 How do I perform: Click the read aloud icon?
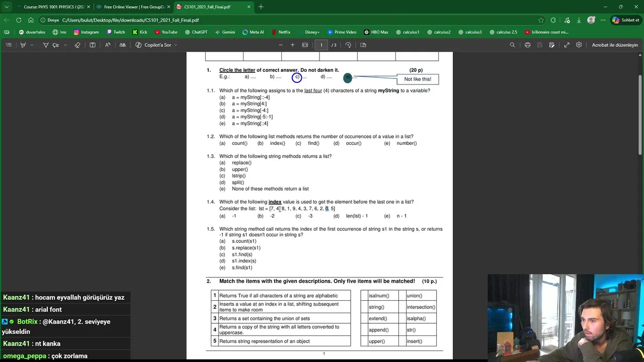coord(108,45)
